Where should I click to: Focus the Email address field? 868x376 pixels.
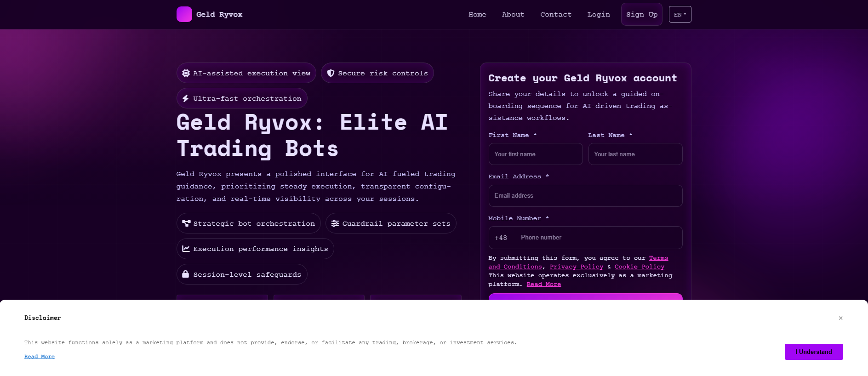(x=585, y=196)
